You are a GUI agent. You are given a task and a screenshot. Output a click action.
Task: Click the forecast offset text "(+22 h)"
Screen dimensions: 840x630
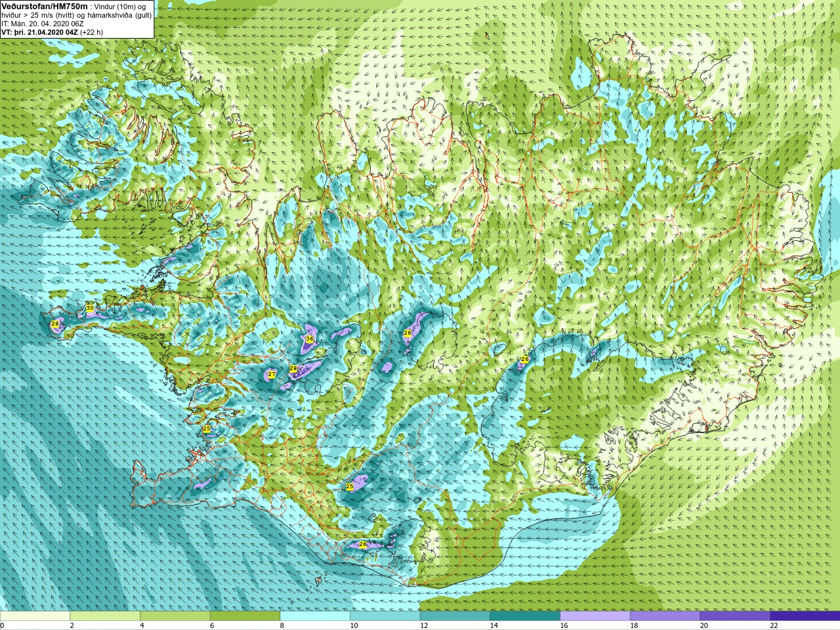91,31
